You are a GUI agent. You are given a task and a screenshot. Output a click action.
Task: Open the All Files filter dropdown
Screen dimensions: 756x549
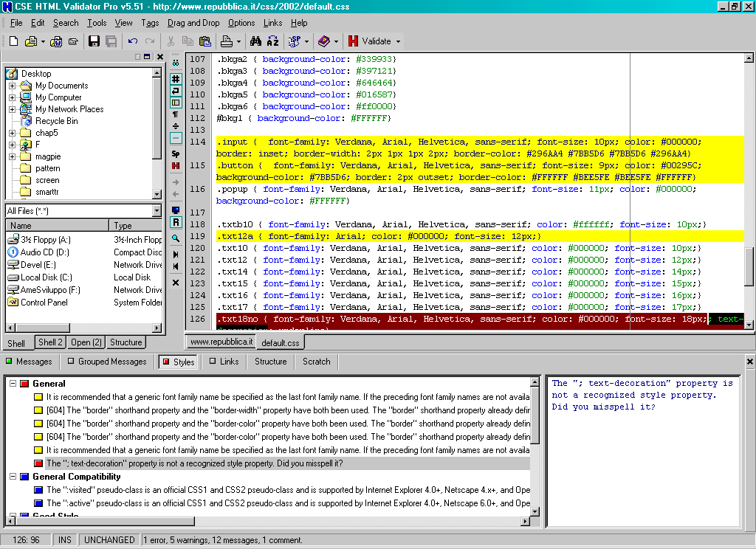(x=157, y=211)
